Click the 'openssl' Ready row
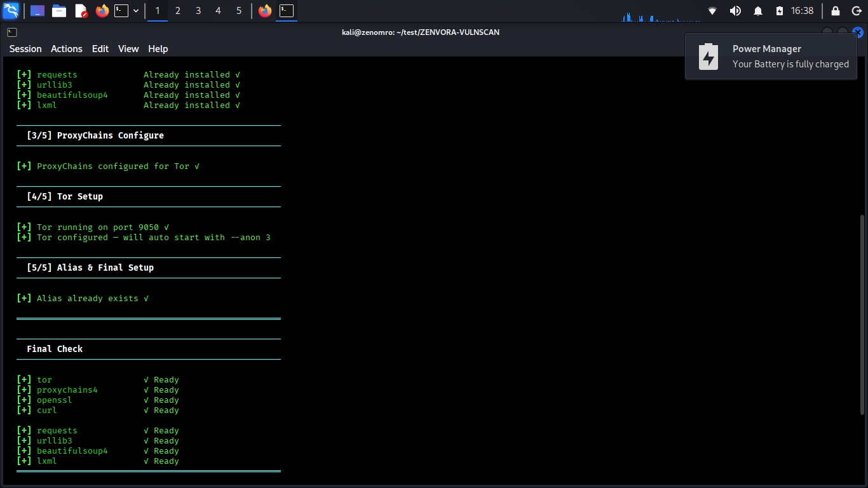The height and width of the screenshot is (488, 868). [98, 400]
